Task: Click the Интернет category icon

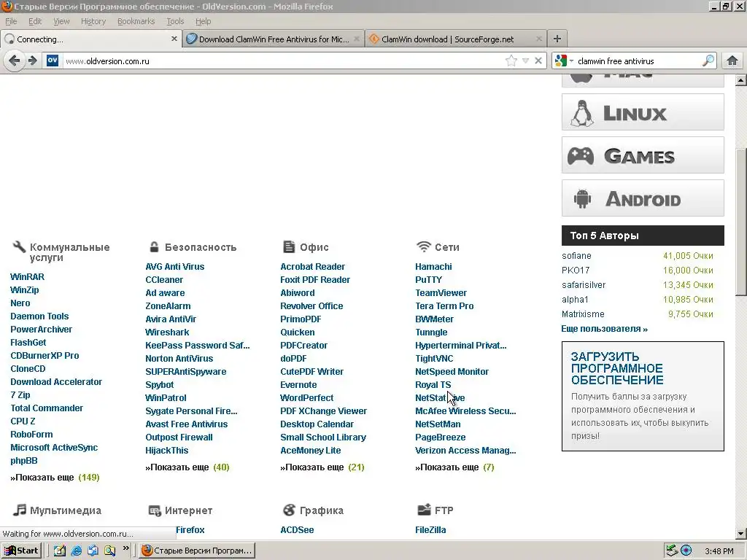Action: click(x=155, y=510)
